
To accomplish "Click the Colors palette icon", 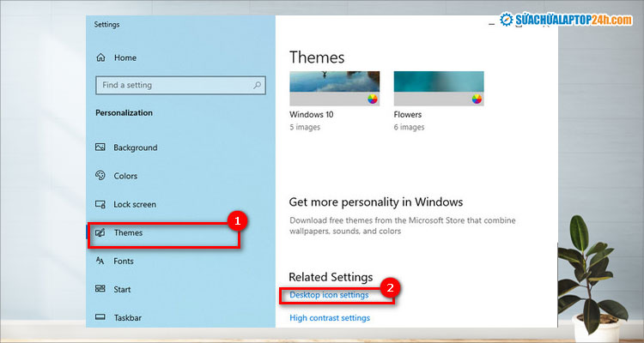I will coord(100,176).
